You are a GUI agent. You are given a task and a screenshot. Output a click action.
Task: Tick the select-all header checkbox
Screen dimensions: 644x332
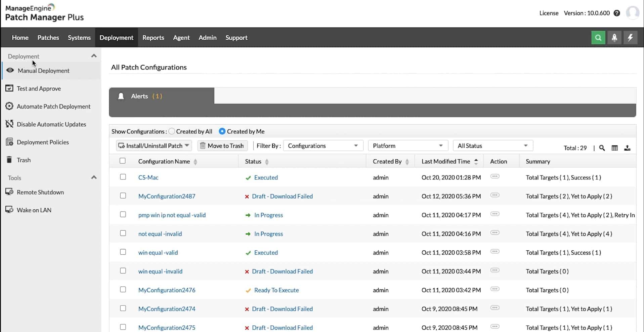[x=123, y=161]
